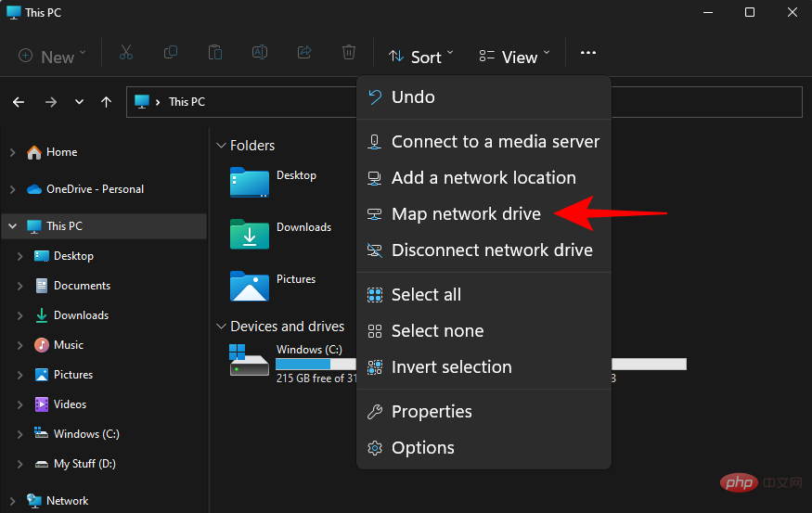Expand sidebar Documents chevron
Screen dimensions: 812x513
[x=20, y=286]
